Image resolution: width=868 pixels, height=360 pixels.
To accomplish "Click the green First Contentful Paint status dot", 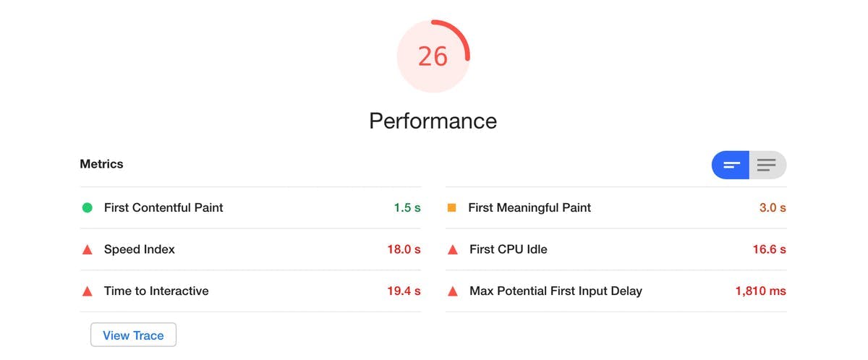I will click(x=88, y=208).
